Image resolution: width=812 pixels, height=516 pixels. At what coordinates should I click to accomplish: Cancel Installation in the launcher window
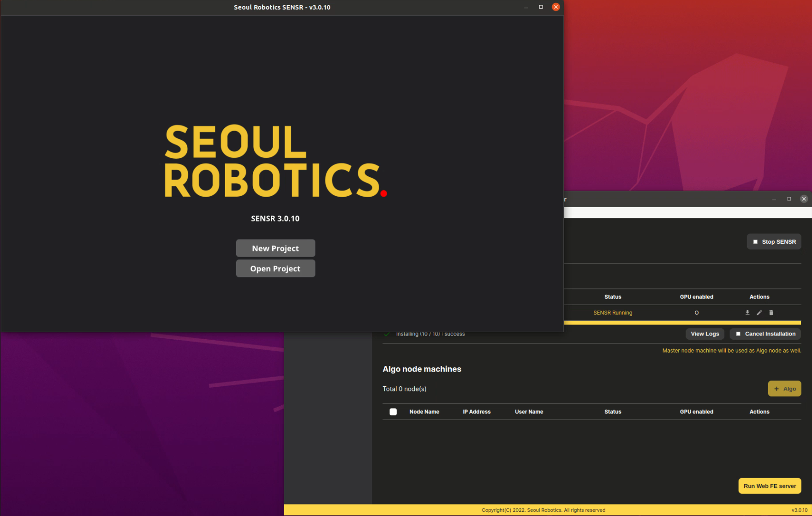765,334
